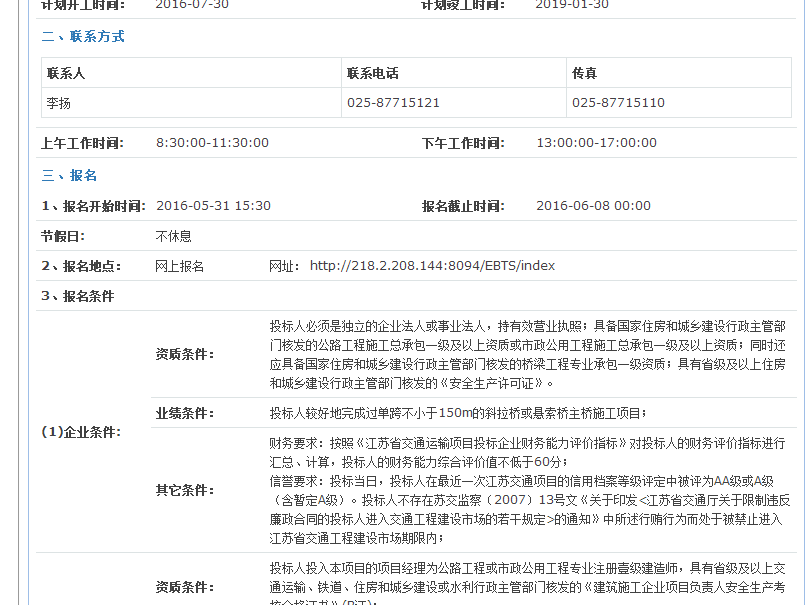Click phone number 025-87715121
The image size is (808, 605).
tap(393, 103)
